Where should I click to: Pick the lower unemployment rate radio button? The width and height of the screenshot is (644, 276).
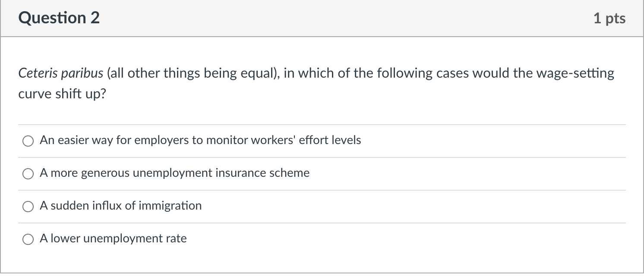(28, 239)
